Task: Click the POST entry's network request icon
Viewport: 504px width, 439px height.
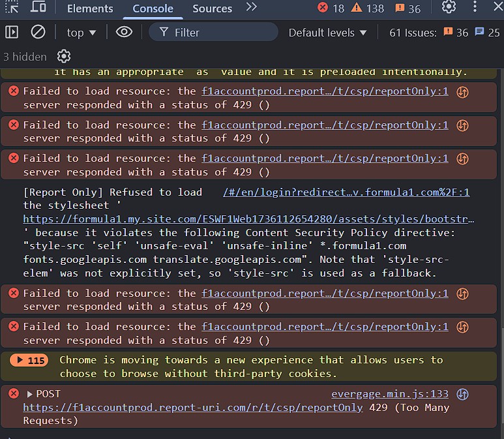Action: (462, 395)
